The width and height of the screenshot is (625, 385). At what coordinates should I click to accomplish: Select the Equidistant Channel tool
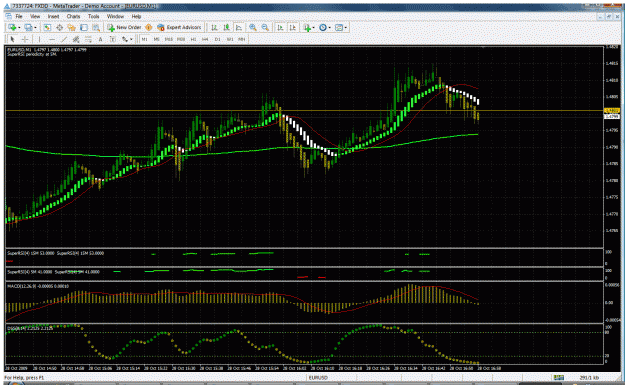(76, 39)
